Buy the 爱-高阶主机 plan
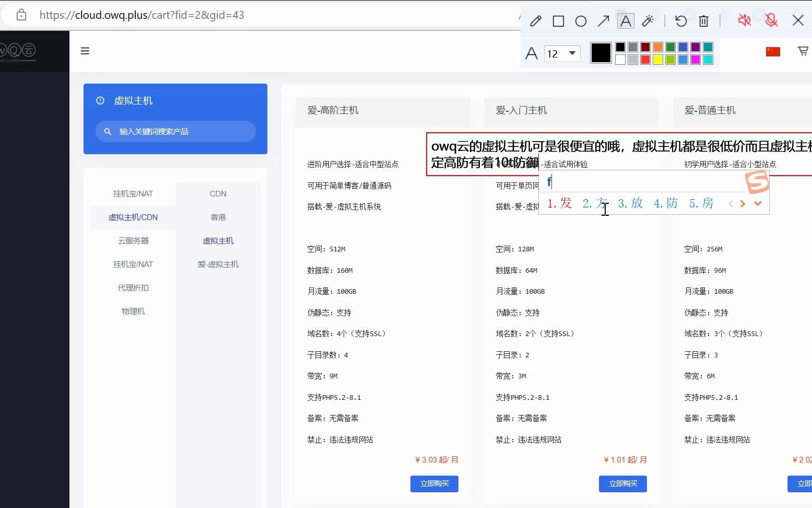 click(x=434, y=484)
